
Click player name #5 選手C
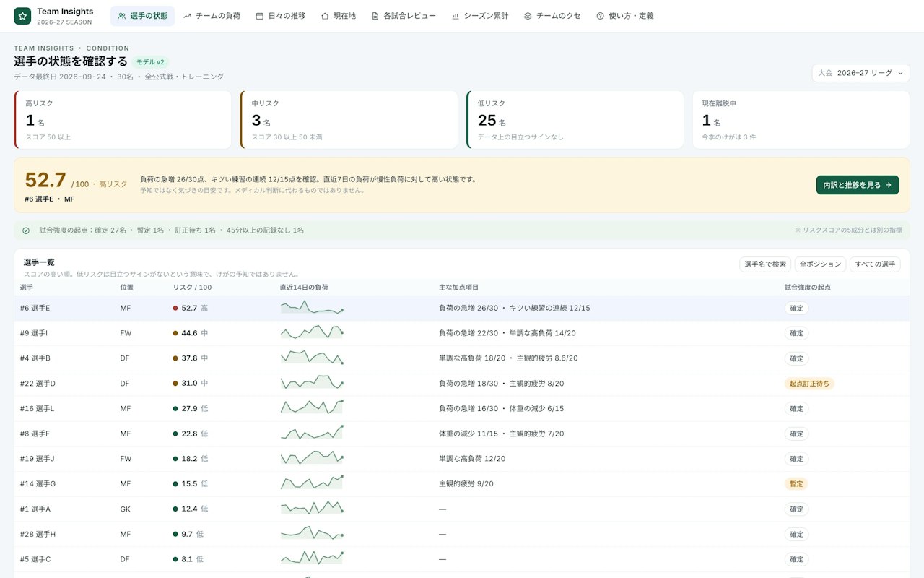point(35,559)
